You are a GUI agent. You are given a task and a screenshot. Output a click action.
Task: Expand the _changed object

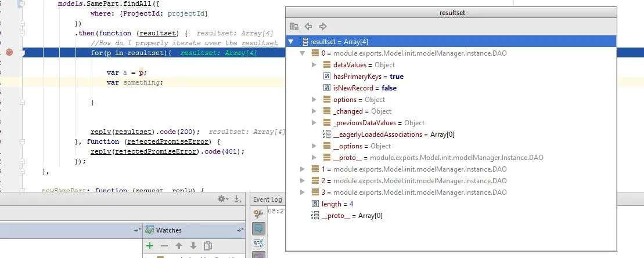pos(314,111)
